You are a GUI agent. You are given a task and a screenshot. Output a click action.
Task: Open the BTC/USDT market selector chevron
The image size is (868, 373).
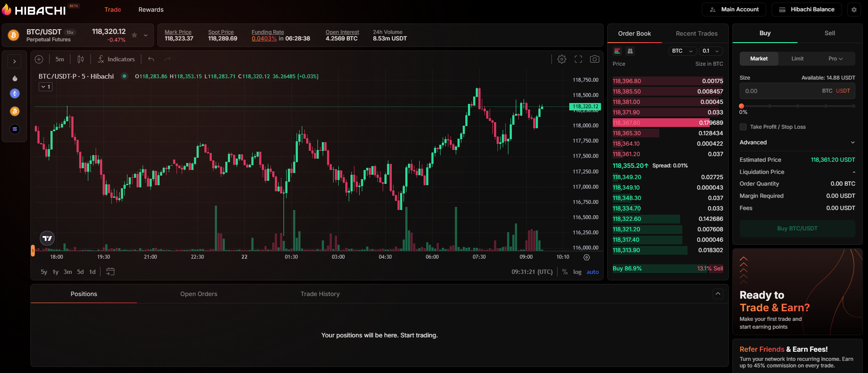146,35
